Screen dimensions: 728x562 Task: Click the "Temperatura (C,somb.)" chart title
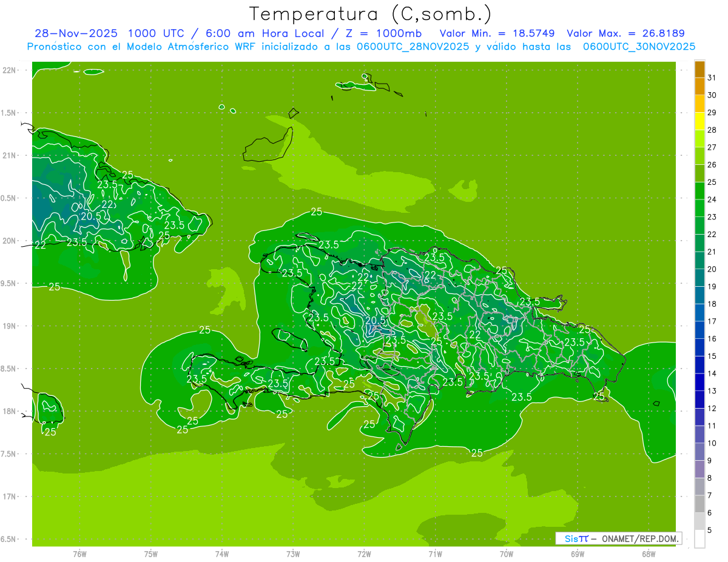371,14
